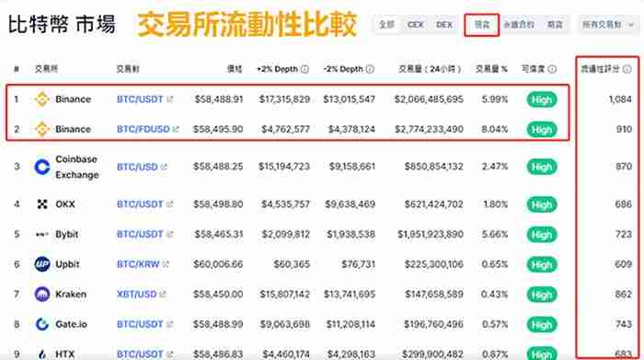Open the 所有交易對 pairs dropdown
The width and height of the screenshot is (644, 360).
608,25
